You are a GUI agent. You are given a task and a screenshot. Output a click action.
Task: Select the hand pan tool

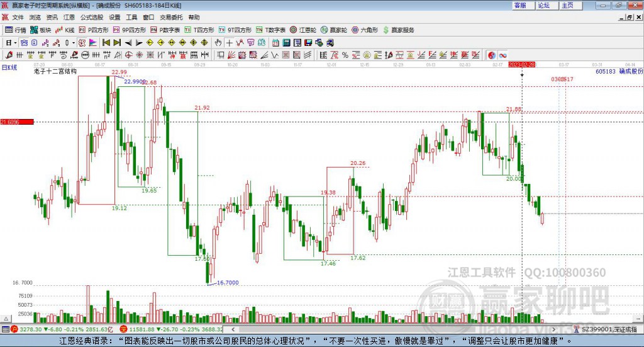coord(218,43)
